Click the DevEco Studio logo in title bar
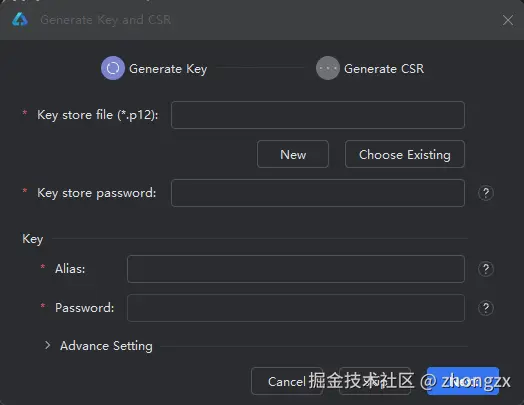 click(x=20, y=19)
